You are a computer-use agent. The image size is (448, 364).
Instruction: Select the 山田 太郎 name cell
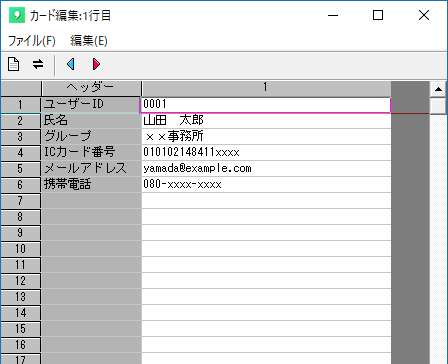pyautogui.click(x=266, y=121)
